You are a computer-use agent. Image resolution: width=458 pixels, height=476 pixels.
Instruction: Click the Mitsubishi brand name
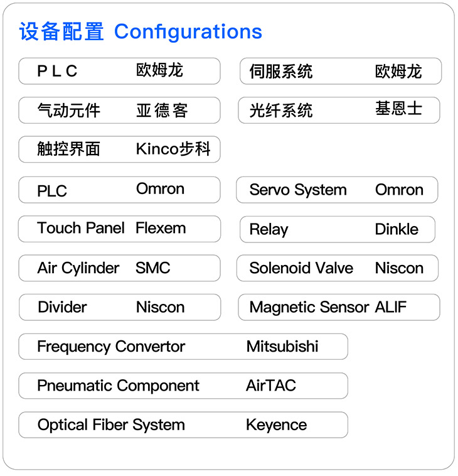pos(282,347)
